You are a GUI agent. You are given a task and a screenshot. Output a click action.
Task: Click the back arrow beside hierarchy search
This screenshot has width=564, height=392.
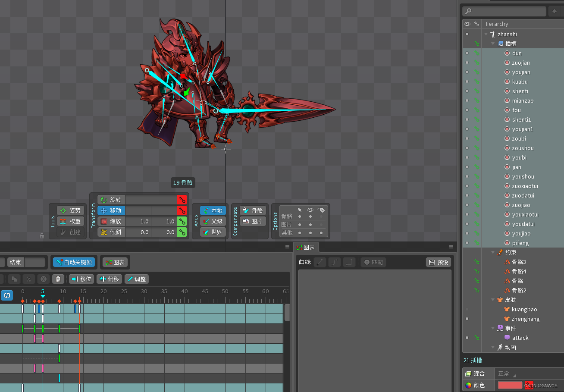point(555,11)
